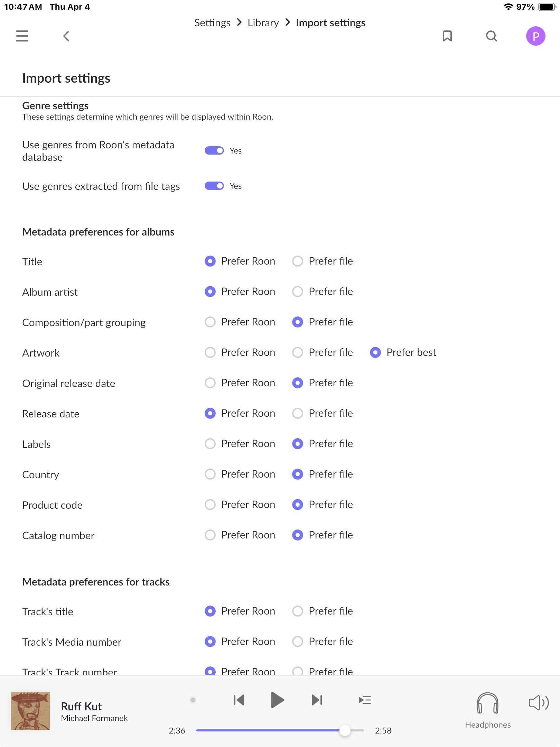Seek using the track progress slider

[280, 730]
